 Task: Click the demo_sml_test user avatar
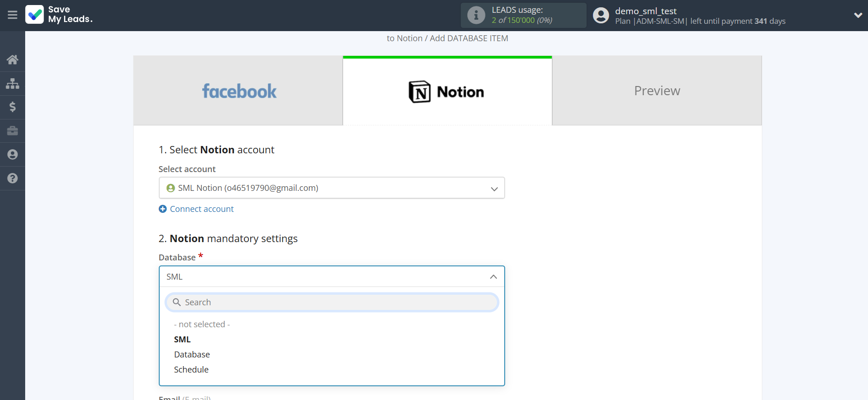point(601,16)
